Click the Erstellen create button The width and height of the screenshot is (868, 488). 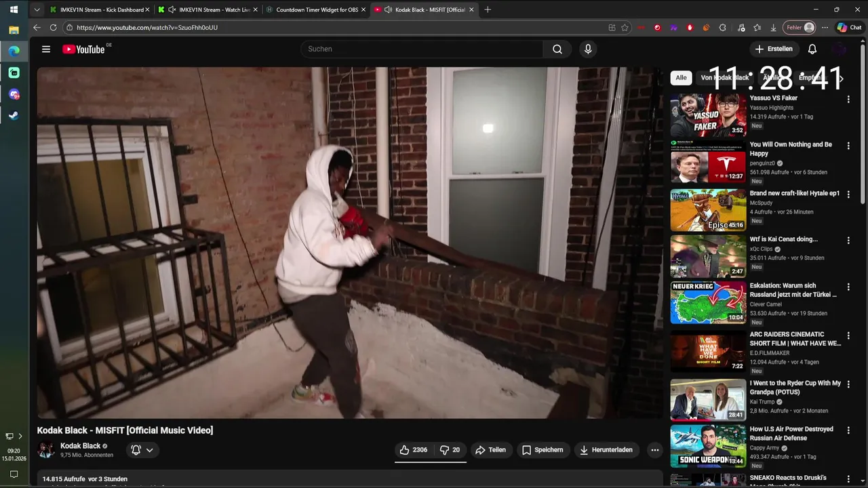pyautogui.click(x=774, y=49)
